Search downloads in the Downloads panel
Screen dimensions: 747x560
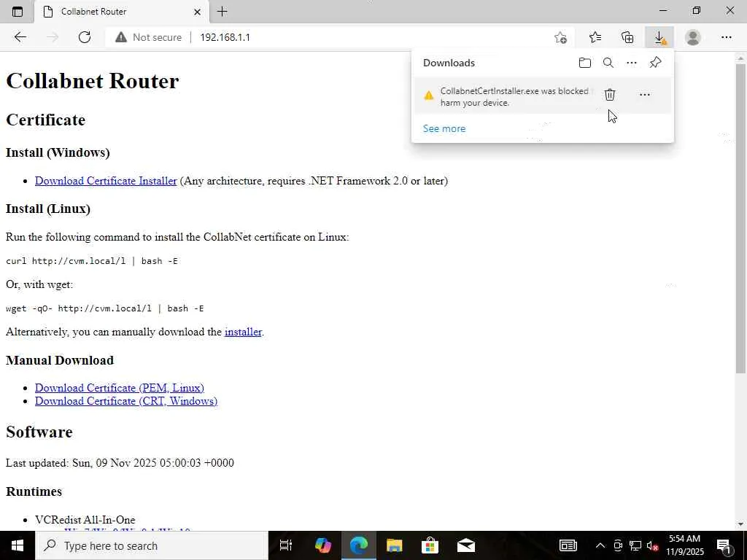point(608,63)
